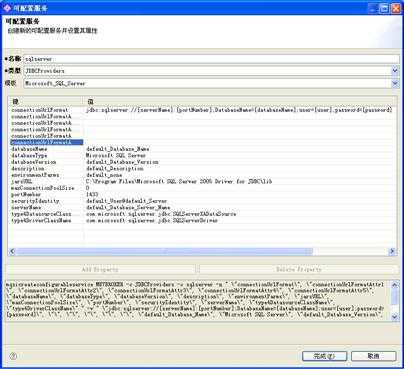Click the command text area's scroll up arrow
404x369 pixels.
coord(395,285)
